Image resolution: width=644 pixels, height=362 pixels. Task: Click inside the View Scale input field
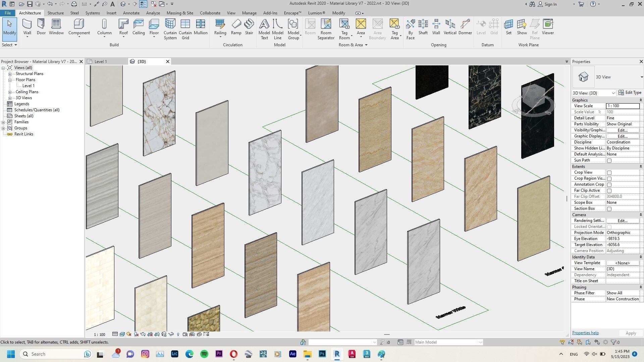[622, 106]
